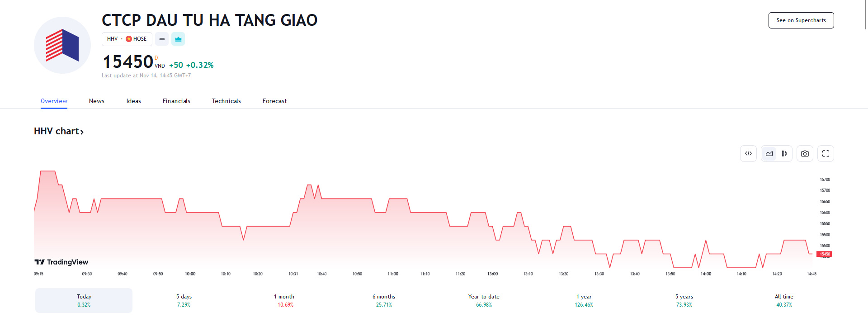Click the 15450 price marker on the scale
The image size is (868, 322).
pyautogui.click(x=825, y=254)
